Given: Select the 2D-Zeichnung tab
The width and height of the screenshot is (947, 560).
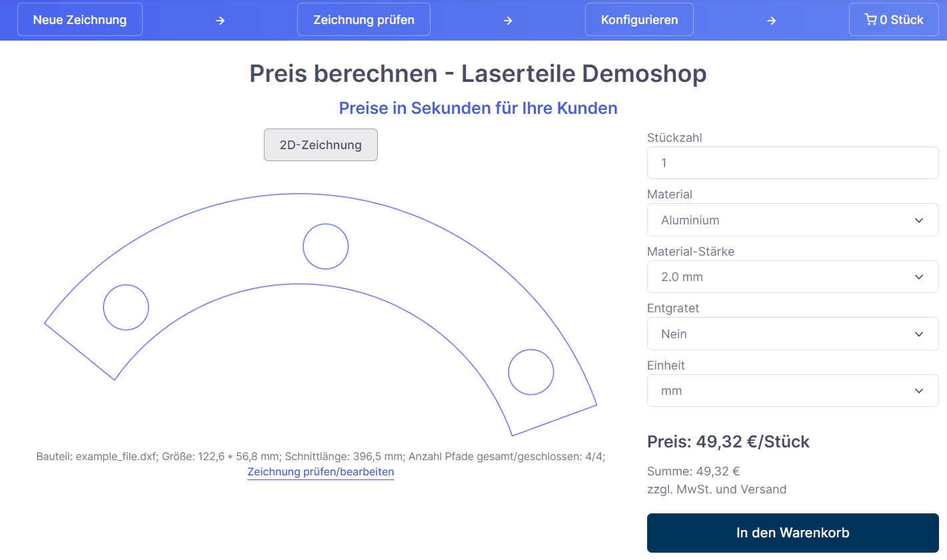Looking at the screenshot, I should tap(321, 145).
